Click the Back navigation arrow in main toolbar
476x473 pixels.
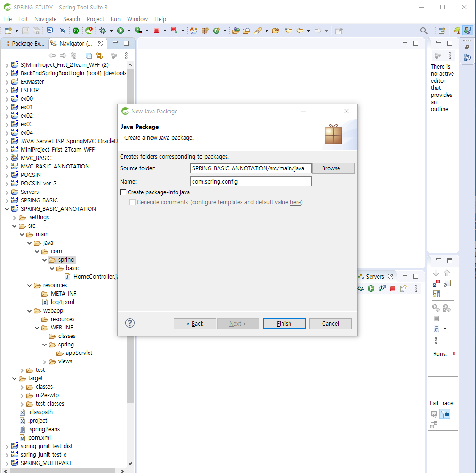tap(300, 31)
